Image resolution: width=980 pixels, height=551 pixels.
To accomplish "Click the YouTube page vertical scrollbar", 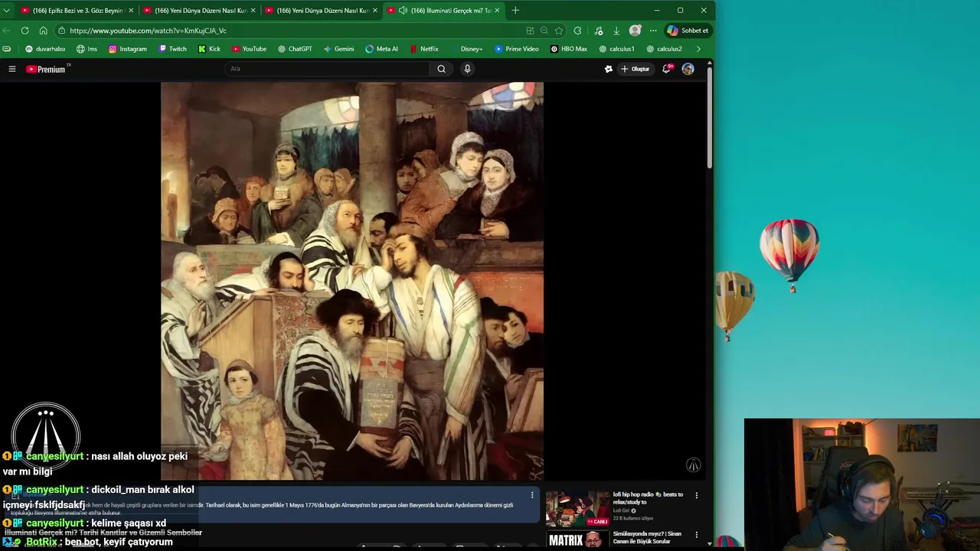I will tap(710, 119).
